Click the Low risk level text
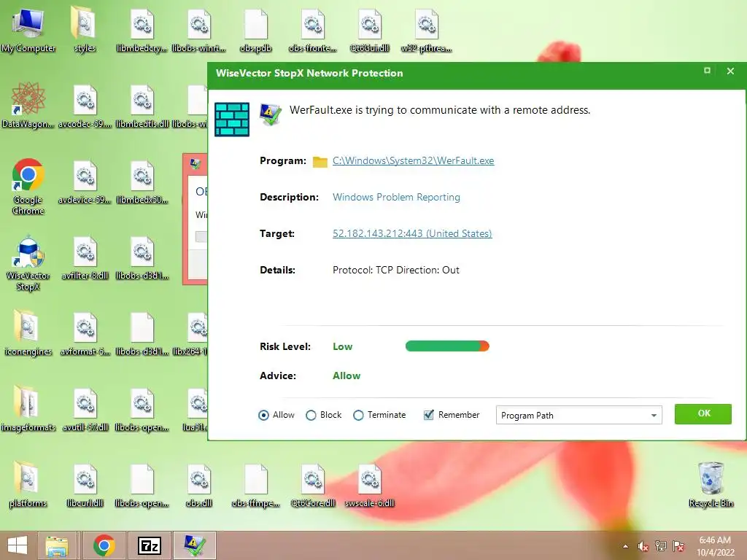 pos(343,346)
